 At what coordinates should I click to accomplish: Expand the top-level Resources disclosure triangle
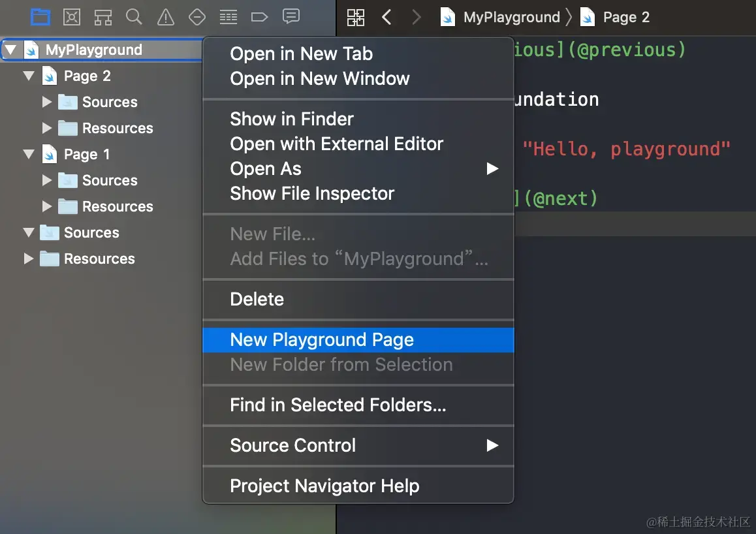pos(29,259)
